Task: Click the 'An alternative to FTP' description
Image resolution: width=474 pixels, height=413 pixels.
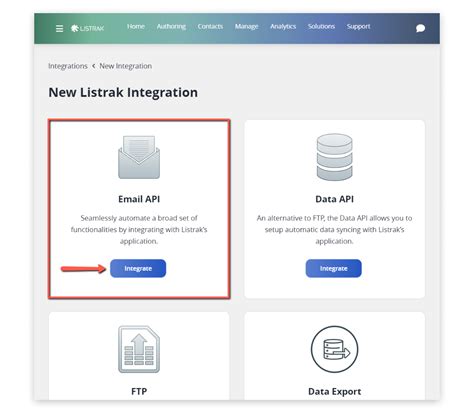Action: [334, 230]
